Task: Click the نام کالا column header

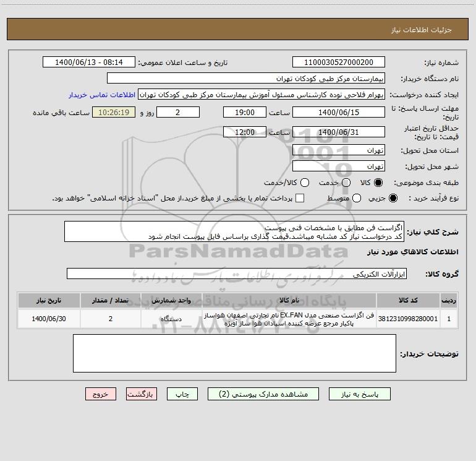Action: tap(290, 300)
